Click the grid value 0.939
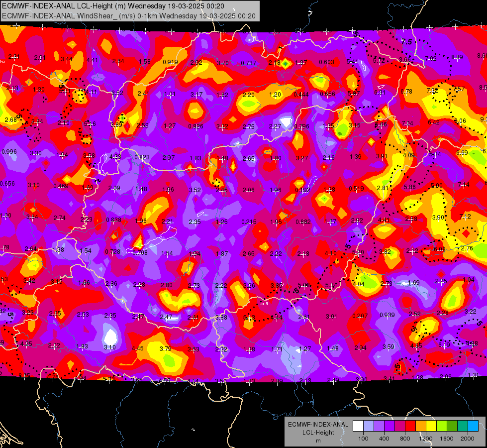This screenshot has width=487, height=448. point(388,315)
